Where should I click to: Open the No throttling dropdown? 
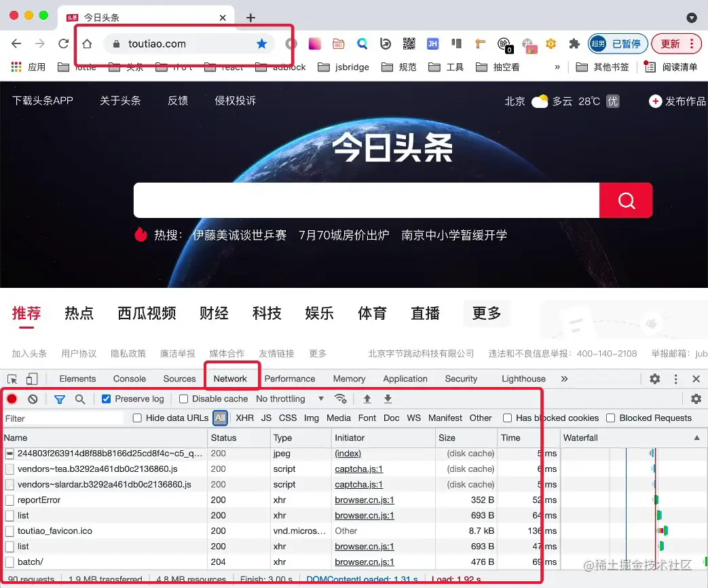[290, 399]
